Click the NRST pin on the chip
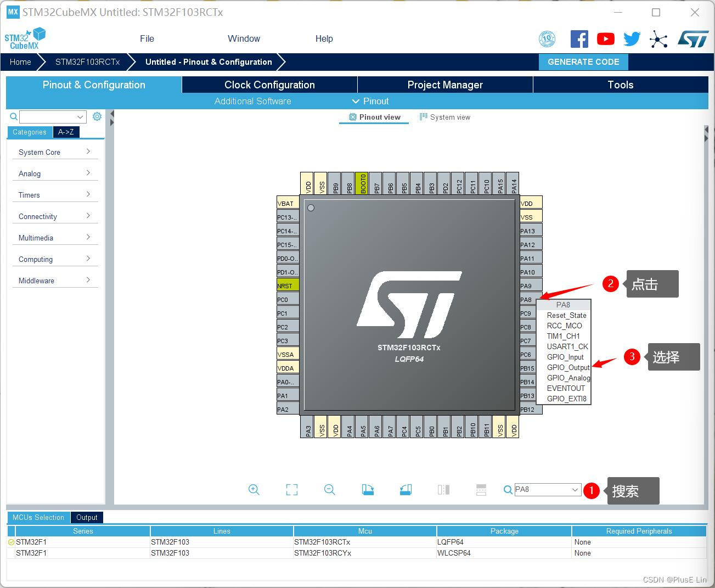 [x=288, y=285]
